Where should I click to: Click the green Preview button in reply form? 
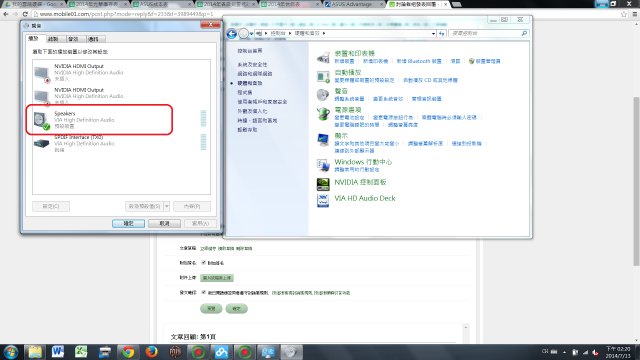(211, 309)
